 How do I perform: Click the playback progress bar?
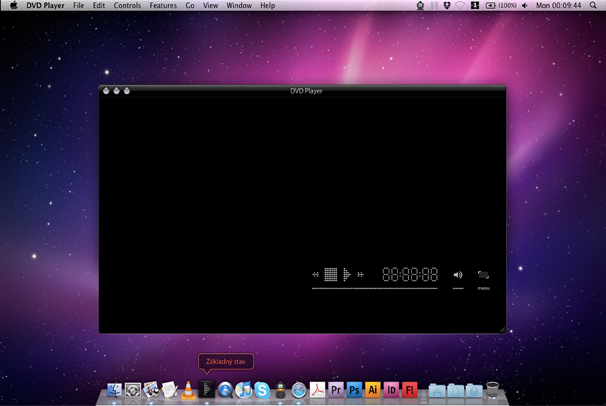(x=374, y=289)
